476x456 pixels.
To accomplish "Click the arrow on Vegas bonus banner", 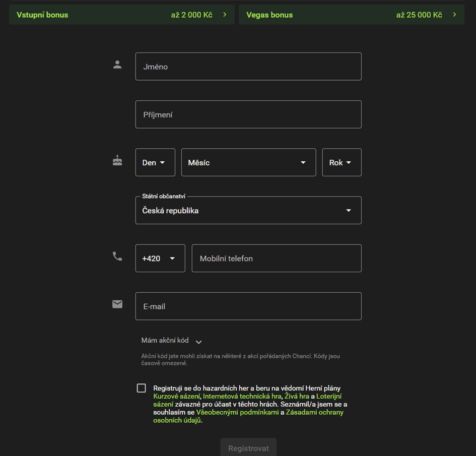I will 454,15.
